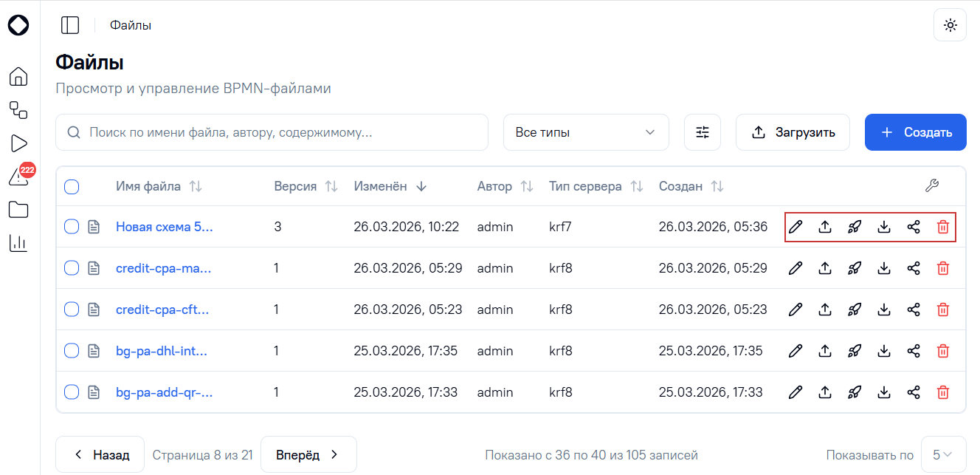The width and height of the screenshot is (980, 475).
Task: Select the Новая схема 5 row checkbox
Action: pyautogui.click(x=72, y=227)
